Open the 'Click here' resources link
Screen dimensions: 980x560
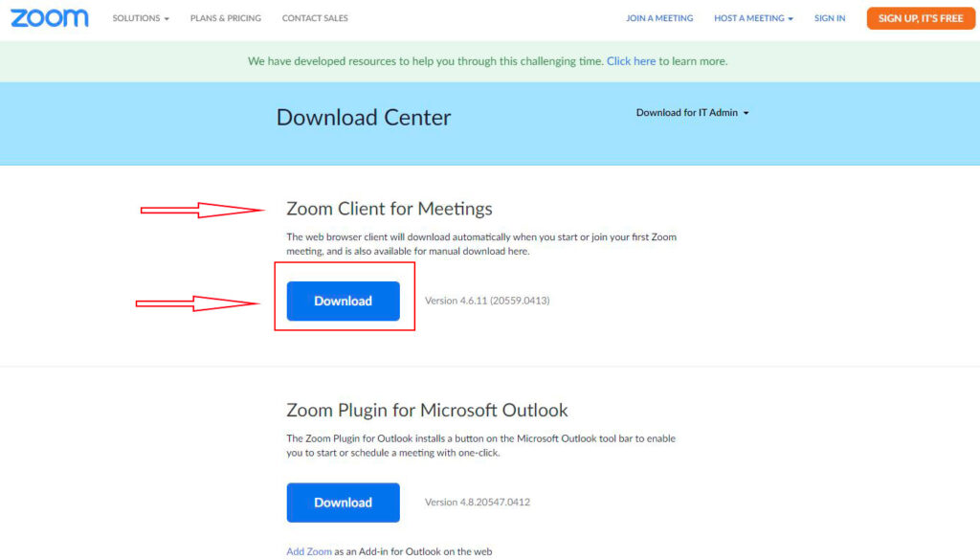(632, 61)
